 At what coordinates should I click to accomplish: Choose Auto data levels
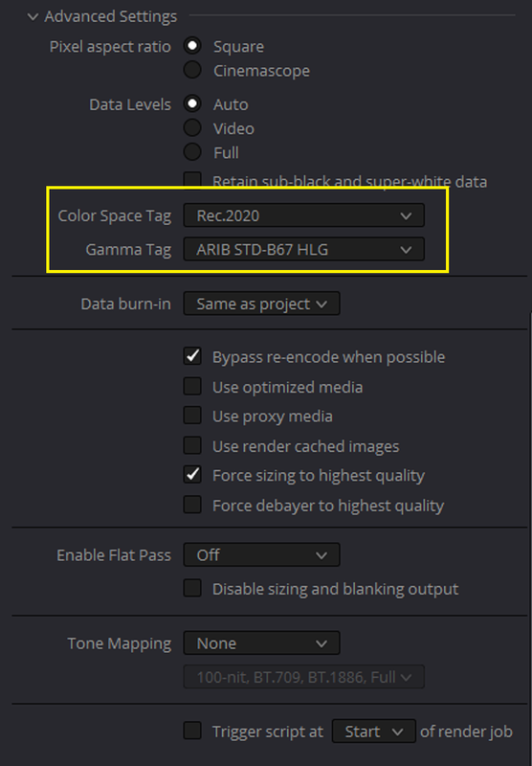pyautogui.click(x=192, y=103)
